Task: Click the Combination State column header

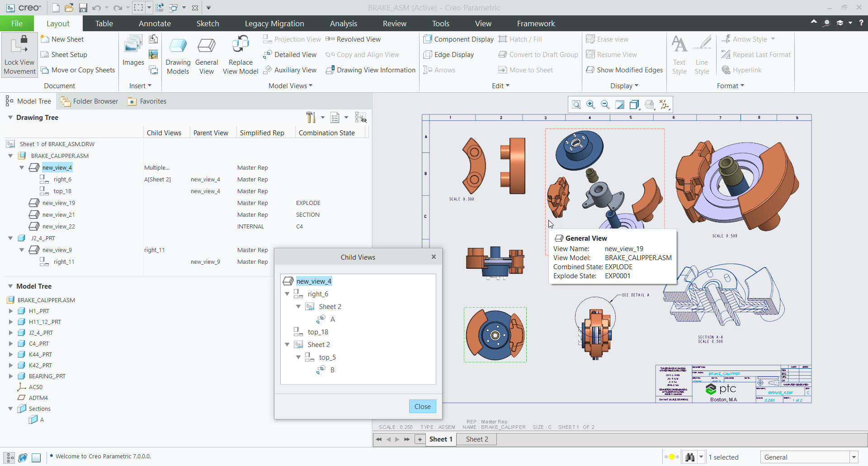Action: point(326,133)
